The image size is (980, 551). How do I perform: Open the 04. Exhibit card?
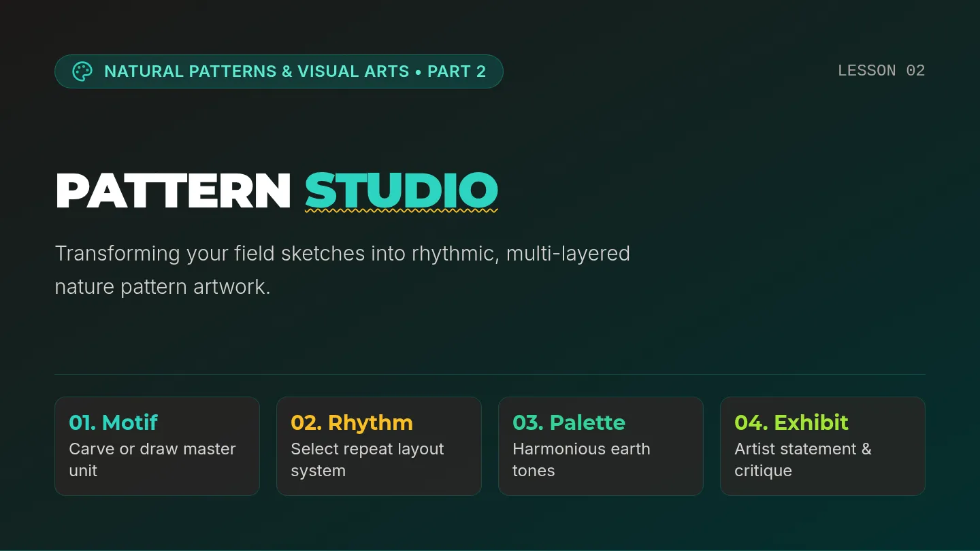coord(823,446)
